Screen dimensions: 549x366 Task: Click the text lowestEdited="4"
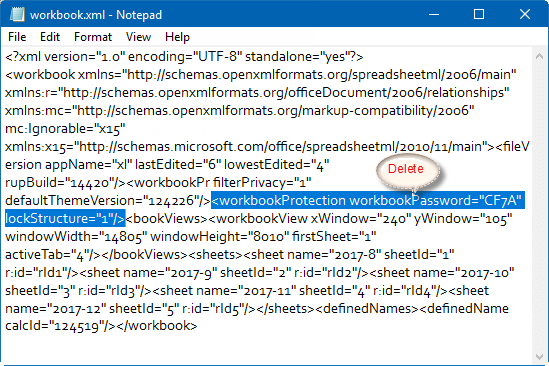pyautogui.click(x=276, y=165)
